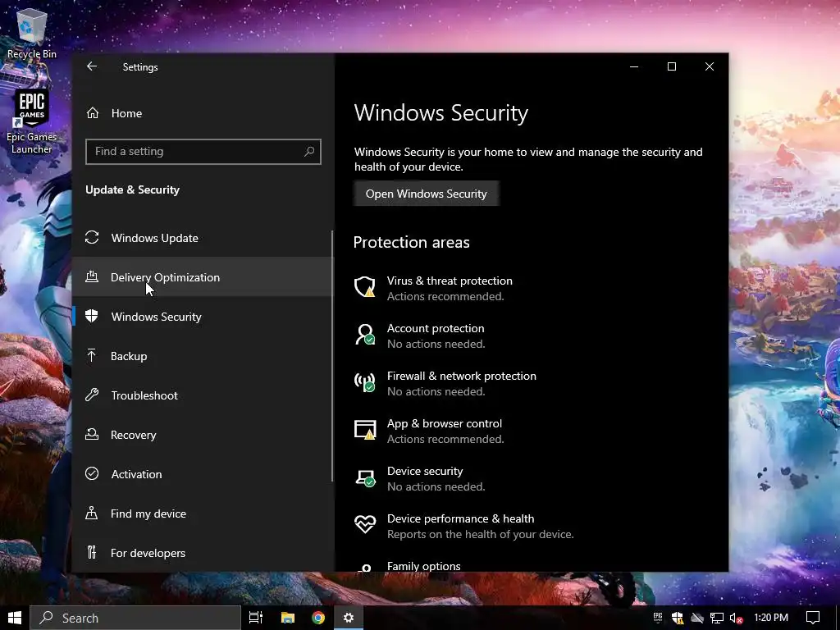The width and height of the screenshot is (840, 630).
Task: Click Epic Games tray icon
Action: pos(658,618)
